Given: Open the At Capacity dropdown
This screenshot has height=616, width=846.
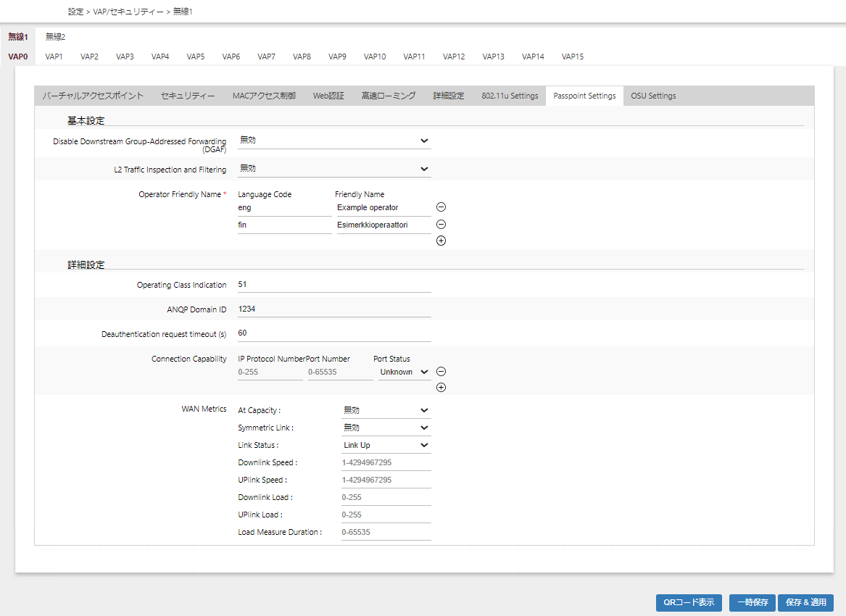Looking at the screenshot, I should tap(386, 410).
